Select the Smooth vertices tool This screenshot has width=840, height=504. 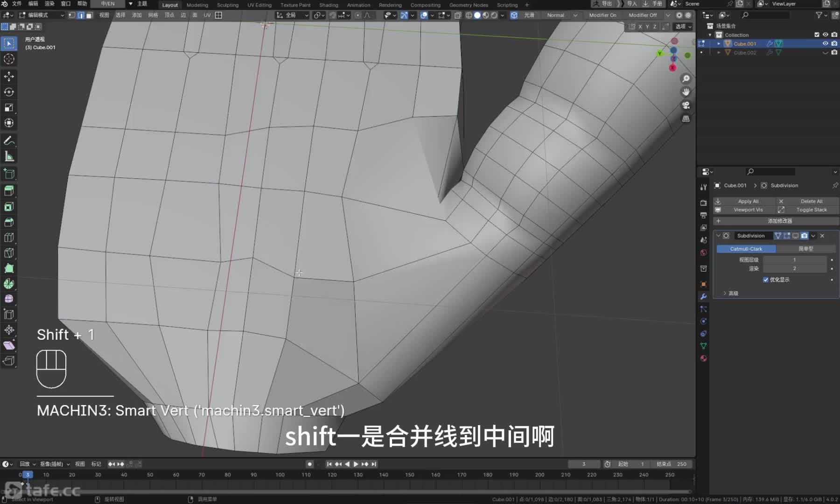(x=9, y=299)
